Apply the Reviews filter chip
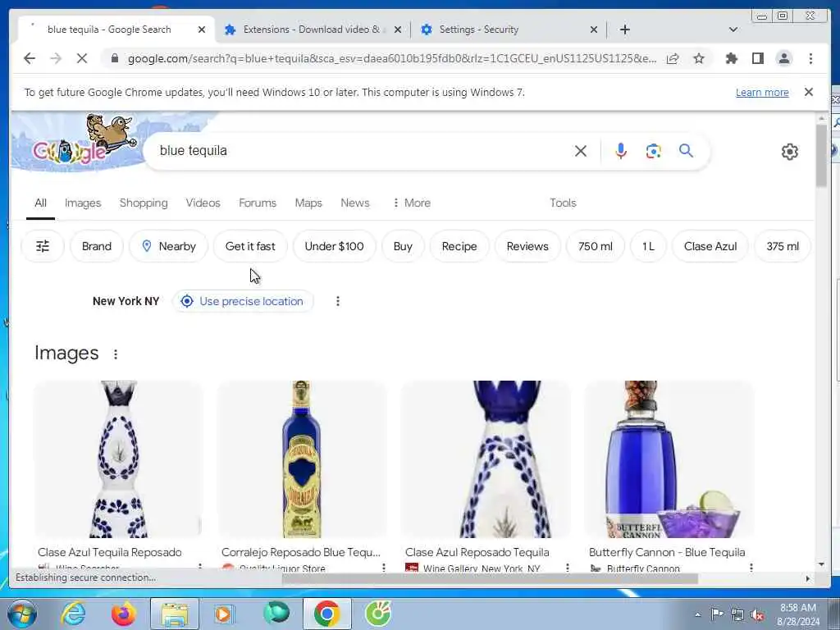 click(x=527, y=246)
